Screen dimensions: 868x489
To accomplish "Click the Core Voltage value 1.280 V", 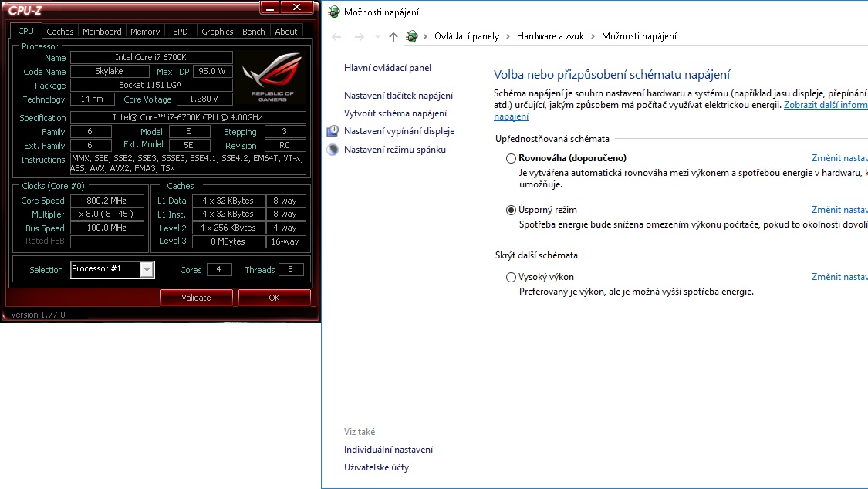I will [204, 99].
